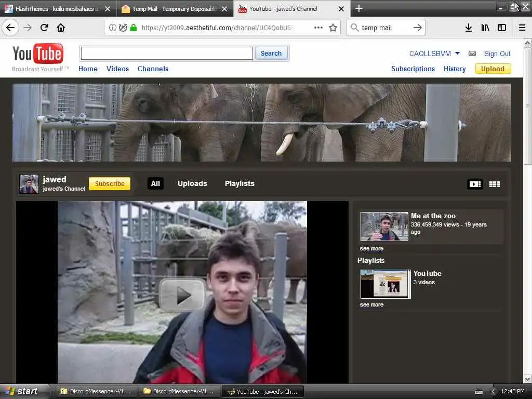
Task: Open Firefox hamburger menu
Action: [522, 28]
